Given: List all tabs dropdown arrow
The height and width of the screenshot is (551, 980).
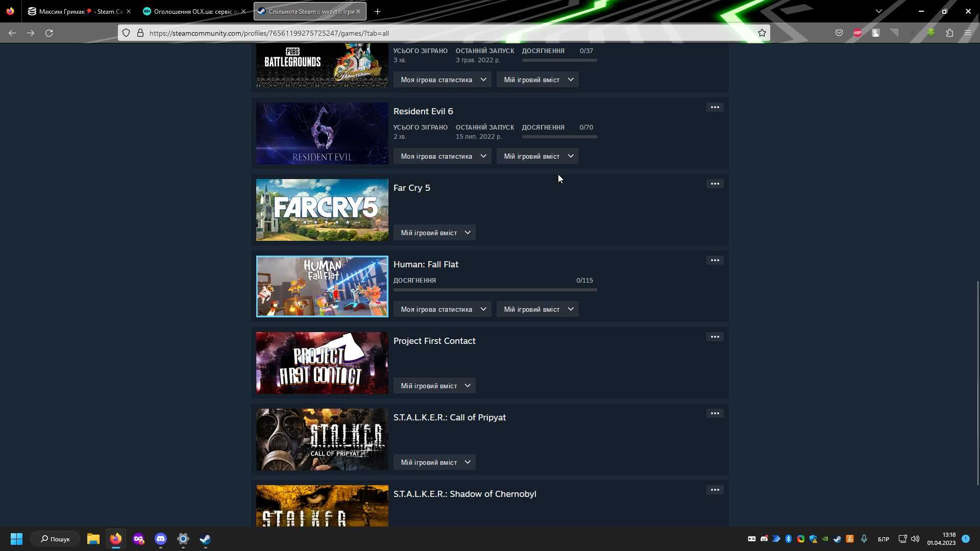Looking at the screenshot, I should [x=878, y=11].
